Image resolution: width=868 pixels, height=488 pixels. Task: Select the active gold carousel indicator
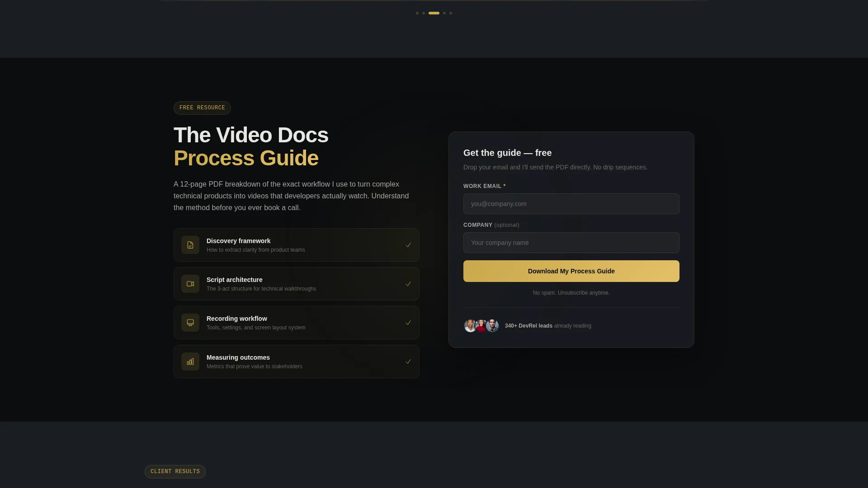coord(434,13)
